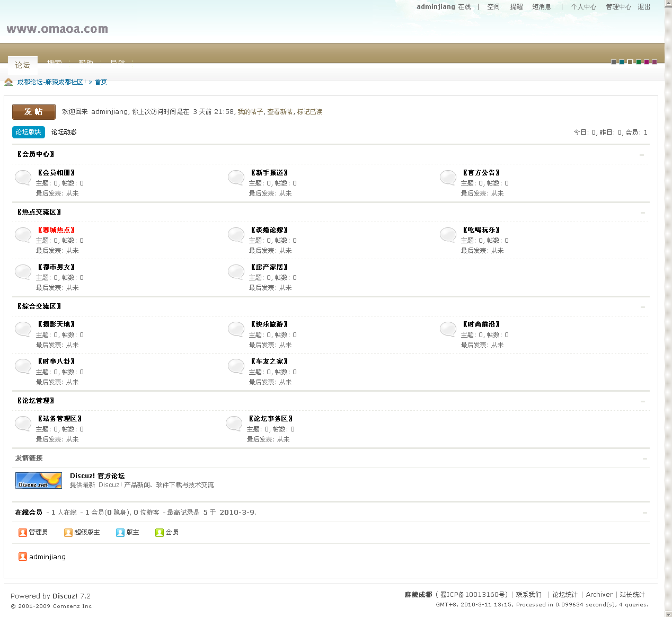
Task: Click the 发帖 new post button
Action: pos(34,112)
